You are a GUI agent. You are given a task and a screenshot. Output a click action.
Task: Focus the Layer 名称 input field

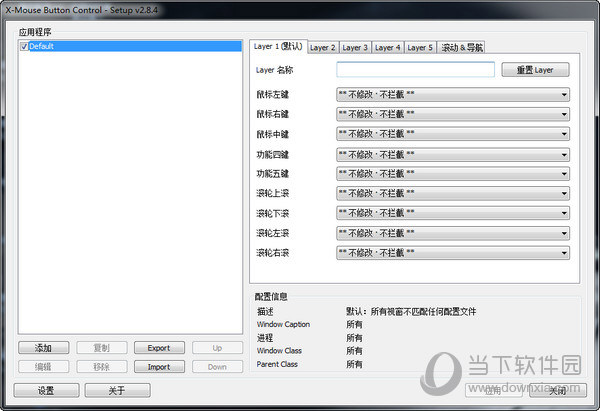(416, 70)
